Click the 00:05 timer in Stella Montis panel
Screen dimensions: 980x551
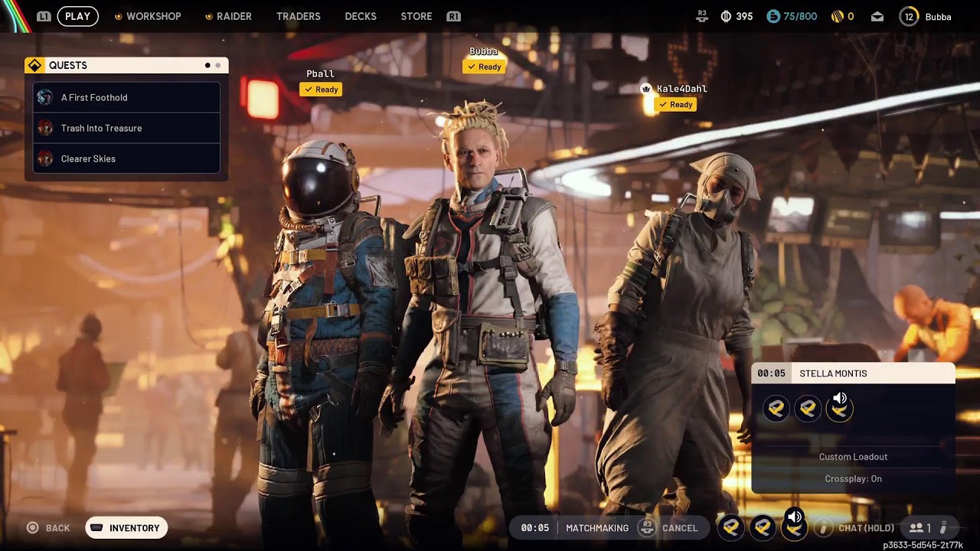(771, 373)
